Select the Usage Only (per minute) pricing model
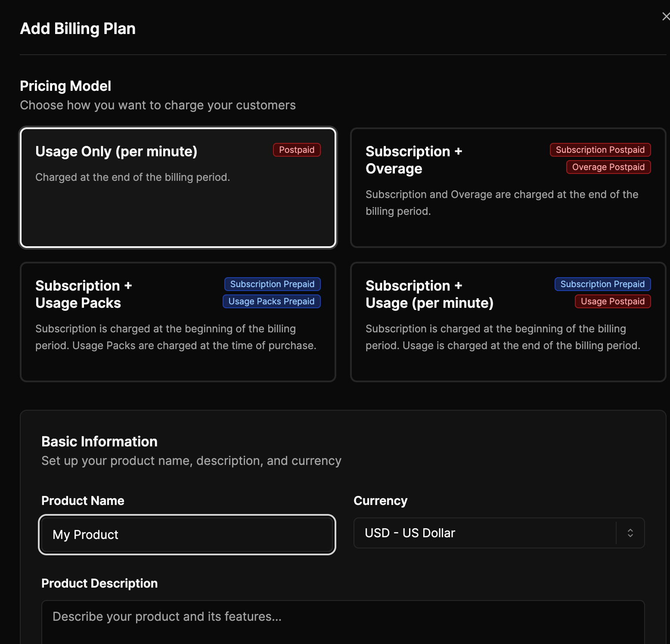The height and width of the screenshot is (644, 670). (x=177, y=188)
